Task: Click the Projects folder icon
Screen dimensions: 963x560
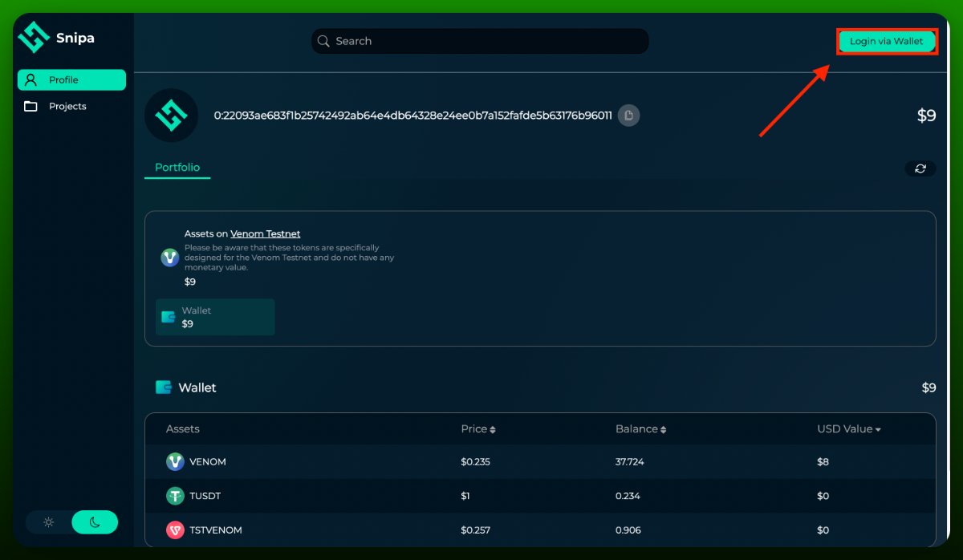Action: point(30,106)
